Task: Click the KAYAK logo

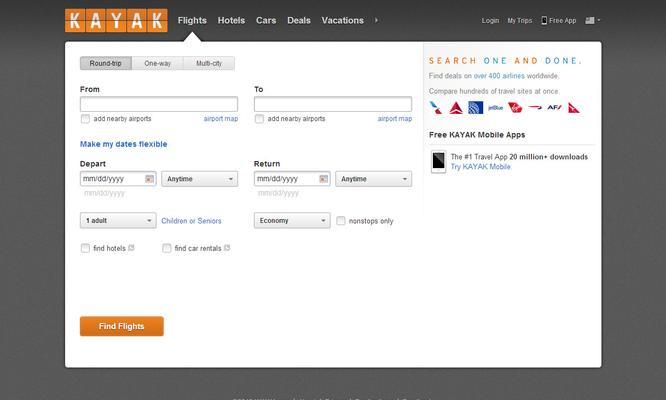Action: point(116,20)
